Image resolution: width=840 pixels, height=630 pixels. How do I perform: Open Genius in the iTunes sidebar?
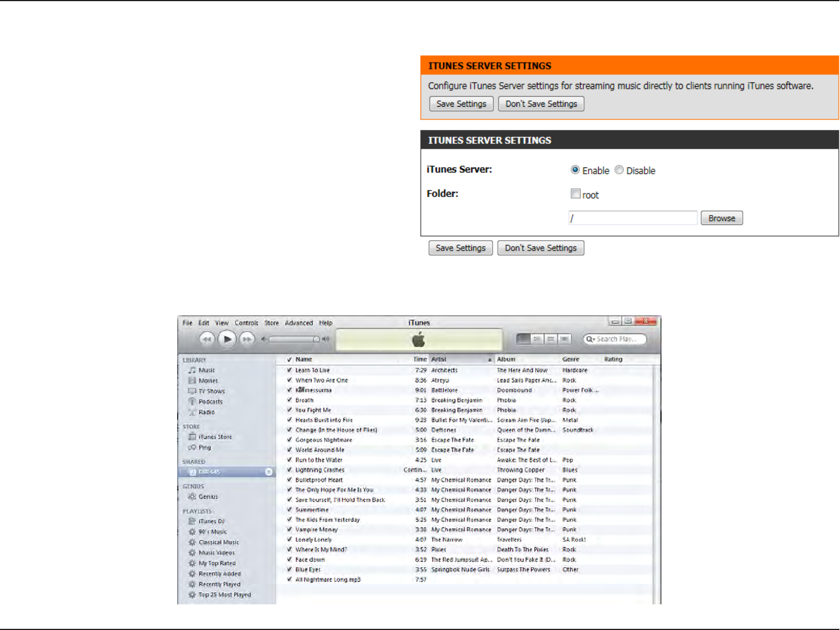pyautogui.click(x=203, y=497)
